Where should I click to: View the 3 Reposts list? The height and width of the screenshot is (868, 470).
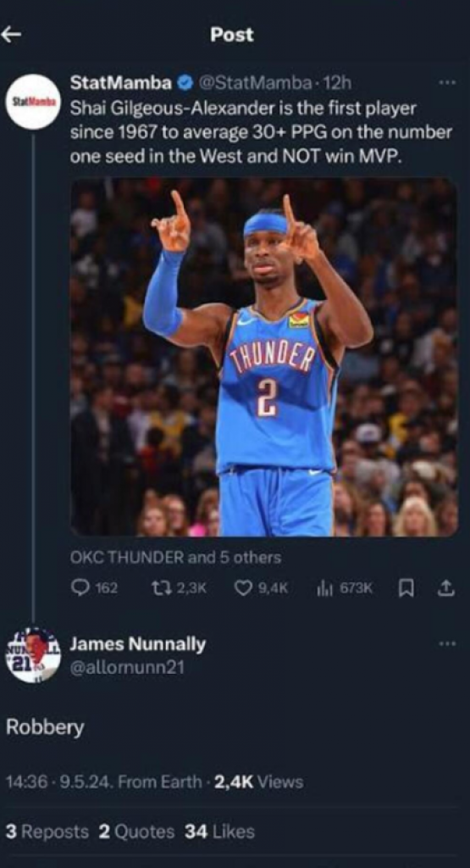point(47,832)
